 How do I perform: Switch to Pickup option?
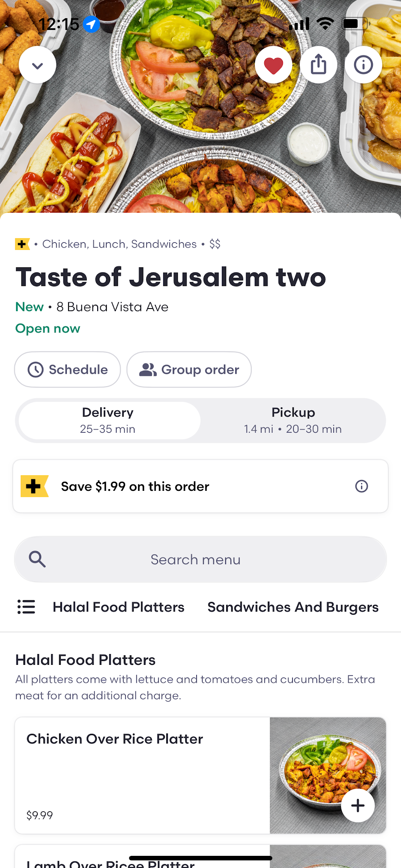[x=293, y=420]
